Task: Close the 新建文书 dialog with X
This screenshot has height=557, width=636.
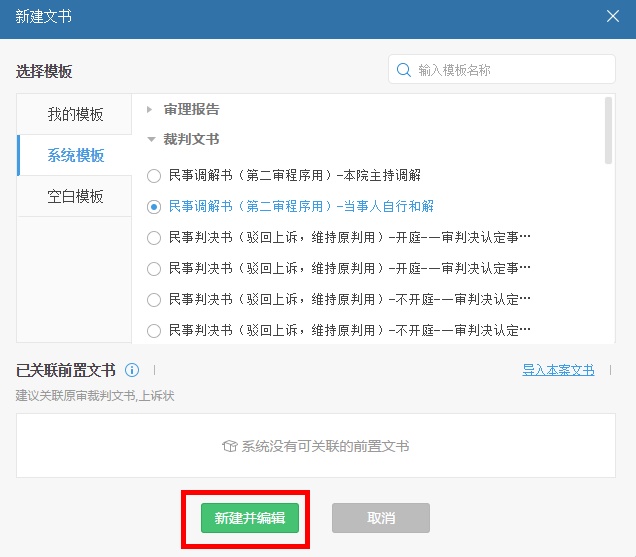Action: point(613,16)
